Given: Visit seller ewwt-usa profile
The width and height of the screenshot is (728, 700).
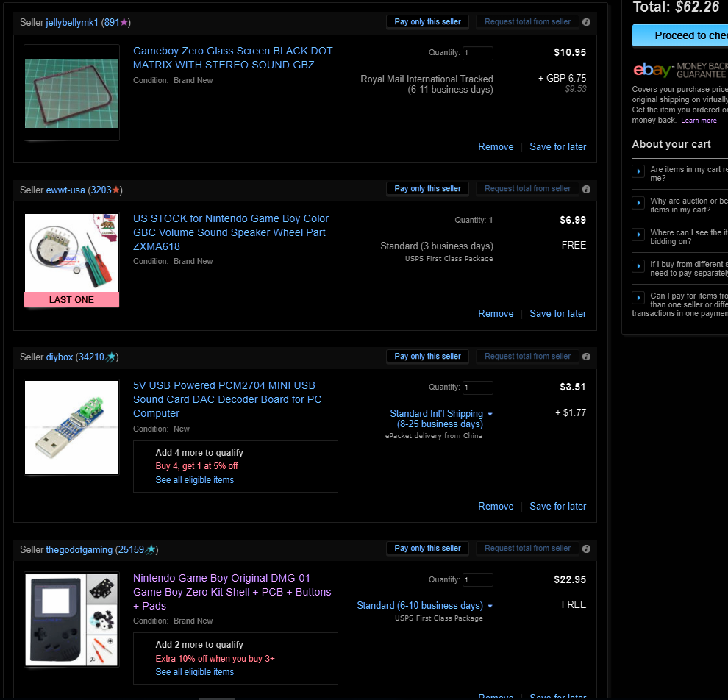Looking at the screenshot, I should [65, 190].
